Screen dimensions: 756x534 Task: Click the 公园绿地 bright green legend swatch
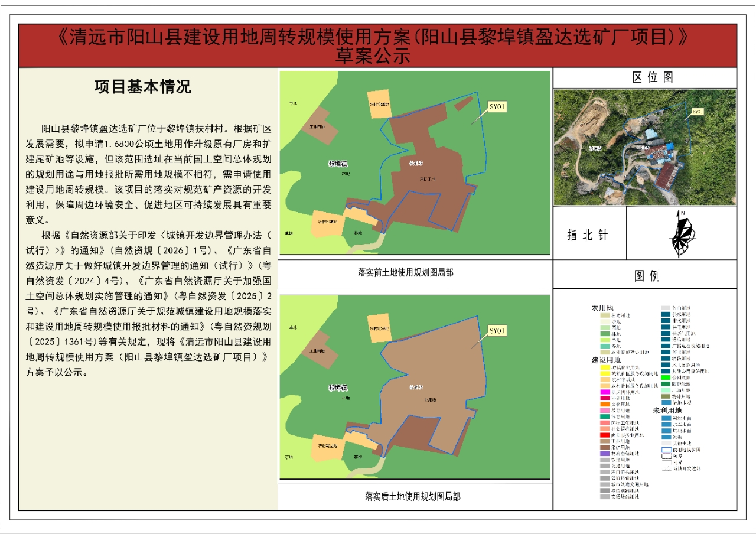pos(666,377)
